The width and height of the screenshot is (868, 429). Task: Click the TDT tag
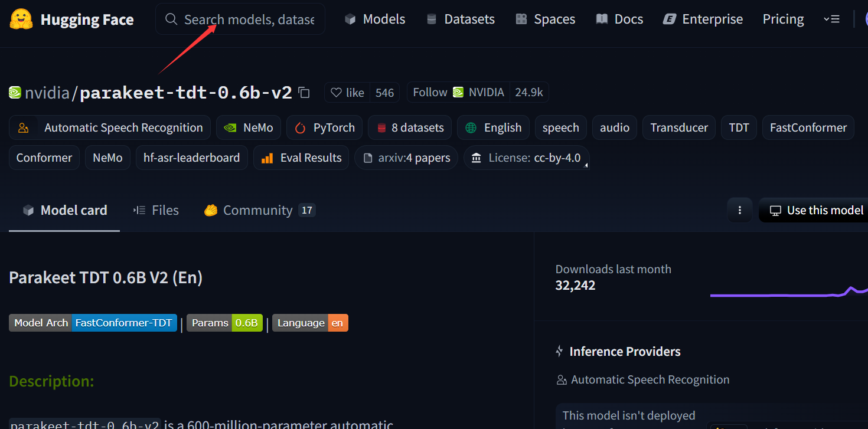pyautogui.click(x=739, y=127)
